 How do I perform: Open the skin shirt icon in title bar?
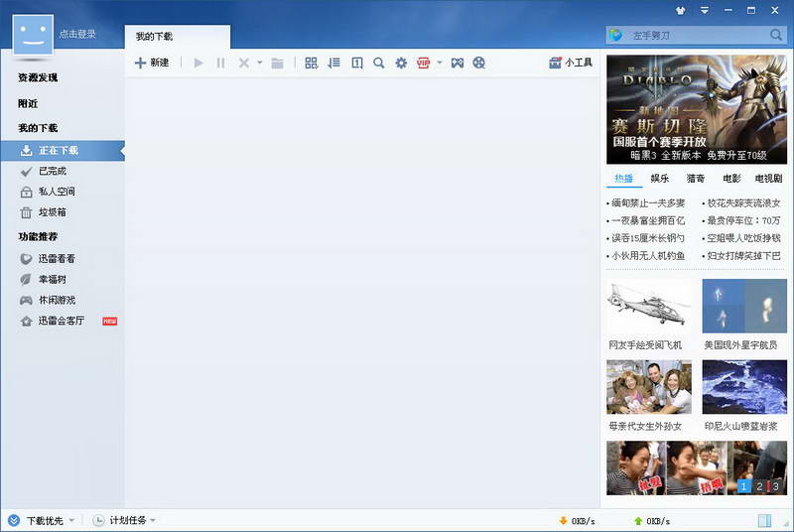pos(679,10)
